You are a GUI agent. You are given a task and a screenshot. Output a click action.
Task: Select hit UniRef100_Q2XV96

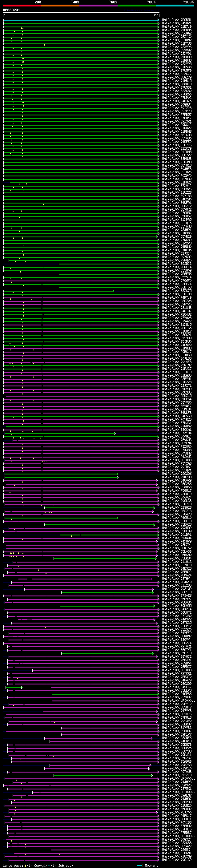tap(176, 47)
